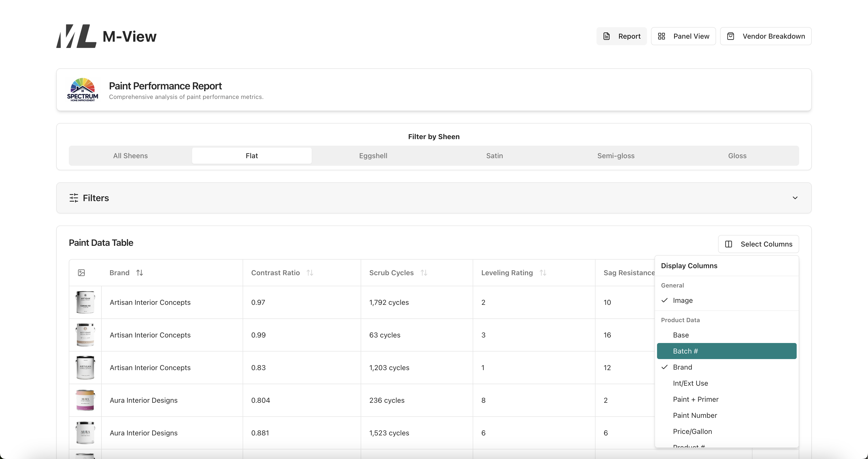Image resolution: width=868 pixels, height=459 pixels.
Task: Click the Scrub Cycles column header
Action: (391, 272)
